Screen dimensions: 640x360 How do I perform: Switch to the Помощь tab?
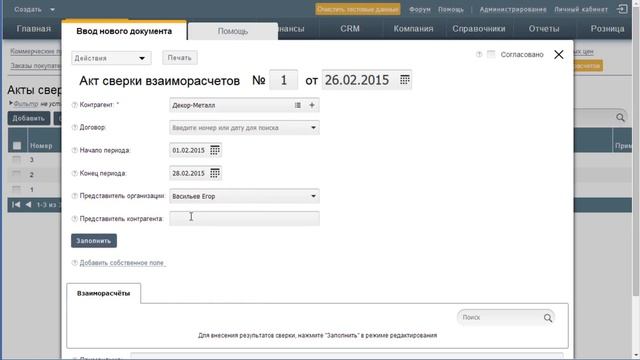pos(233,31)
